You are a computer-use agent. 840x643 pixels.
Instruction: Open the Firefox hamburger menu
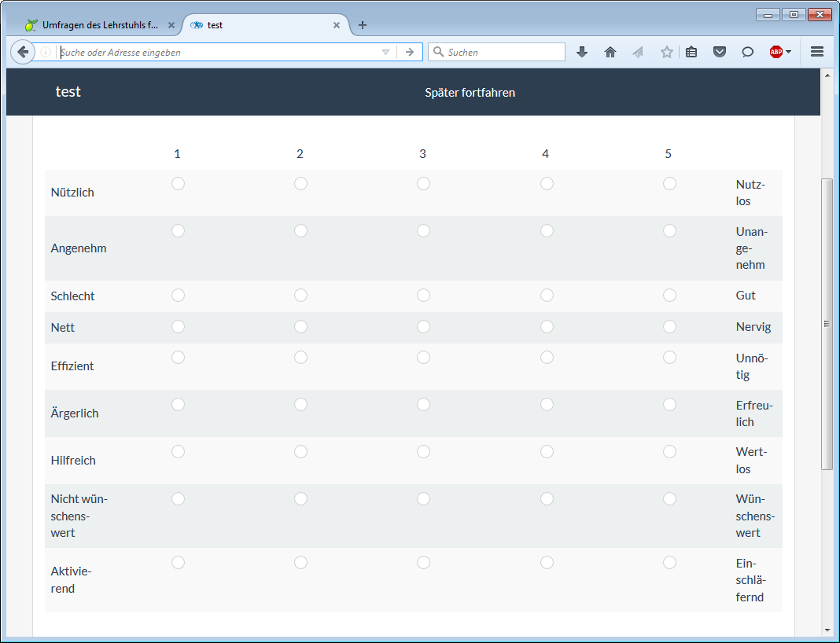(816, 52)
